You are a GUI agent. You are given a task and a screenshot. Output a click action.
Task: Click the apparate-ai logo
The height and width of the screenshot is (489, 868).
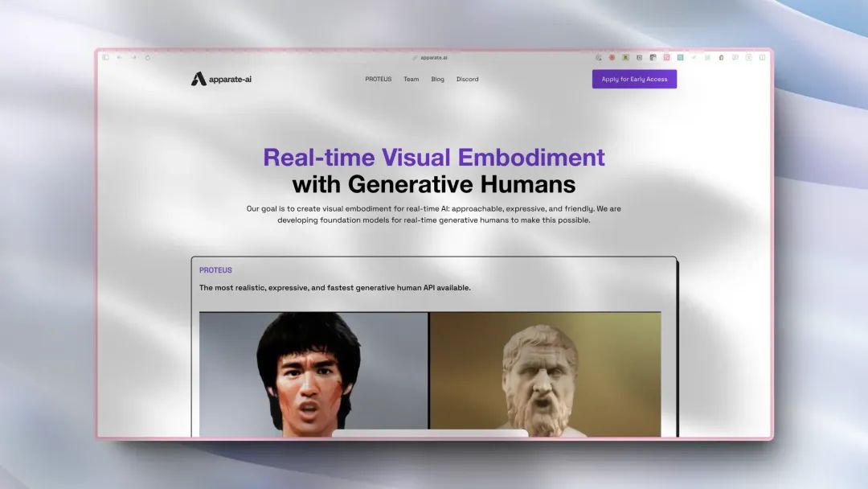pyautogui.click(x=221, y=79)
